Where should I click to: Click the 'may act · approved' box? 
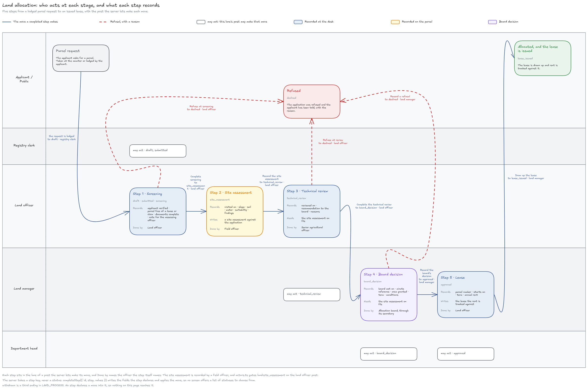[x=465, y=354]
